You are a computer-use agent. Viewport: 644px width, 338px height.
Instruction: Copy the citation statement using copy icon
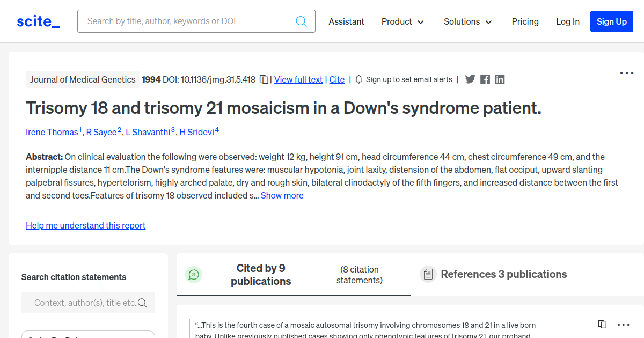[x=602, y=325]
